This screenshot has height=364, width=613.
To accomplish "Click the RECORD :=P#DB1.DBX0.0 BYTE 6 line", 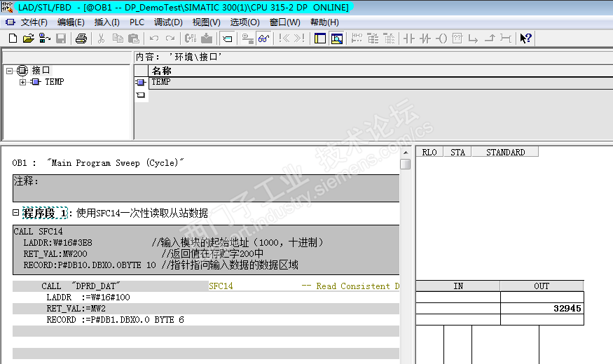I will click(x=115, y=320).
